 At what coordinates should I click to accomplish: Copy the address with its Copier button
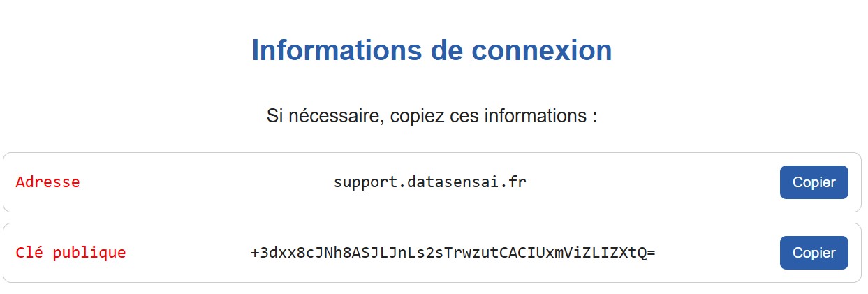pyautogui.click(x=814, y=182)
